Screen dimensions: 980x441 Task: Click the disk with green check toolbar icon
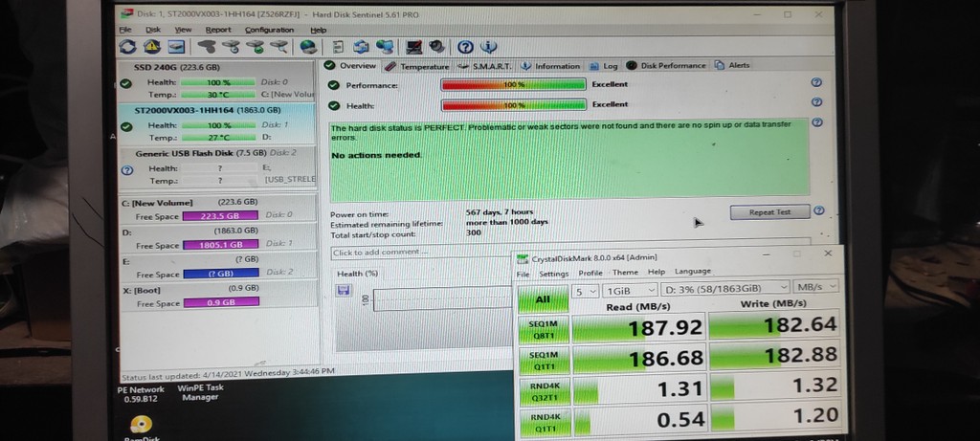click(x=255, y=47)
